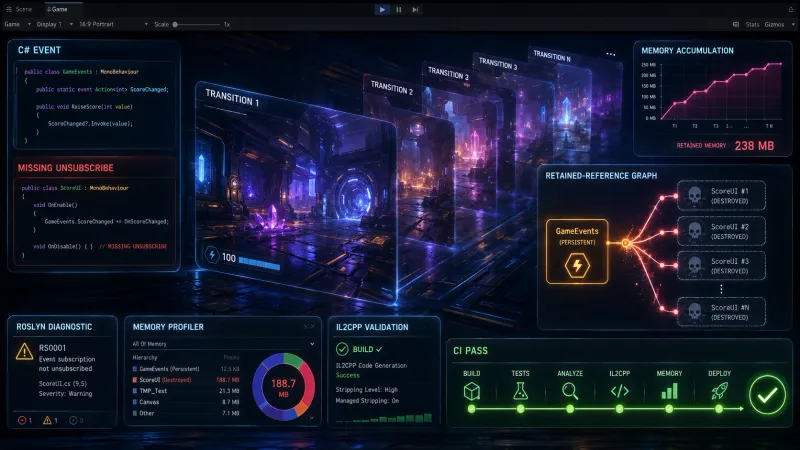800x450 pixels.
Task: Click the blue energy progress bar
Action: pyautogui.click(x=259, y=263)
